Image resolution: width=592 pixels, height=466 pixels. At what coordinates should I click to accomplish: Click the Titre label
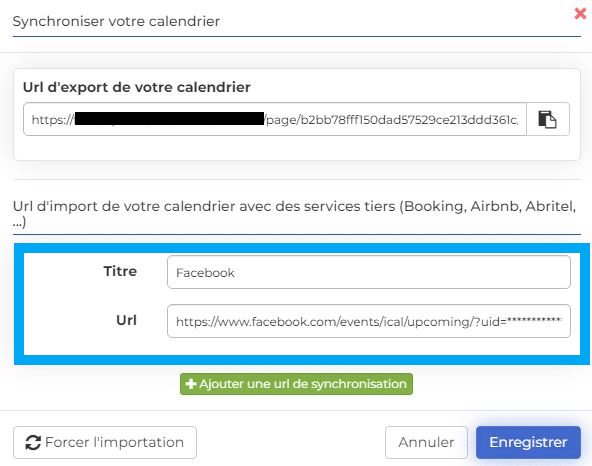click(x=120, y=271)
